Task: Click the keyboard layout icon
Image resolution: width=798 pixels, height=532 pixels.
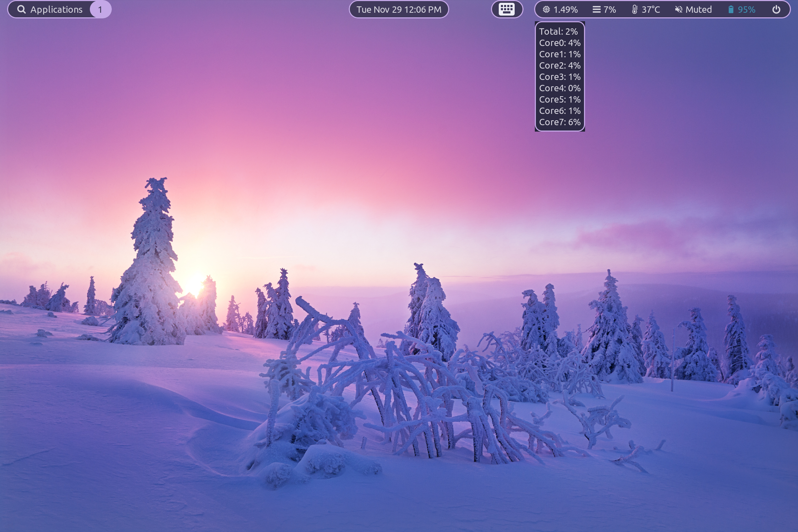Action: [507, 9]
